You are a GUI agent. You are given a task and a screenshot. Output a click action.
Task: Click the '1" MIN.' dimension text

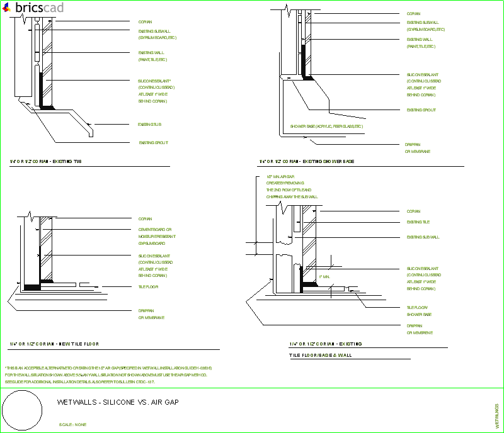point(324,277)
